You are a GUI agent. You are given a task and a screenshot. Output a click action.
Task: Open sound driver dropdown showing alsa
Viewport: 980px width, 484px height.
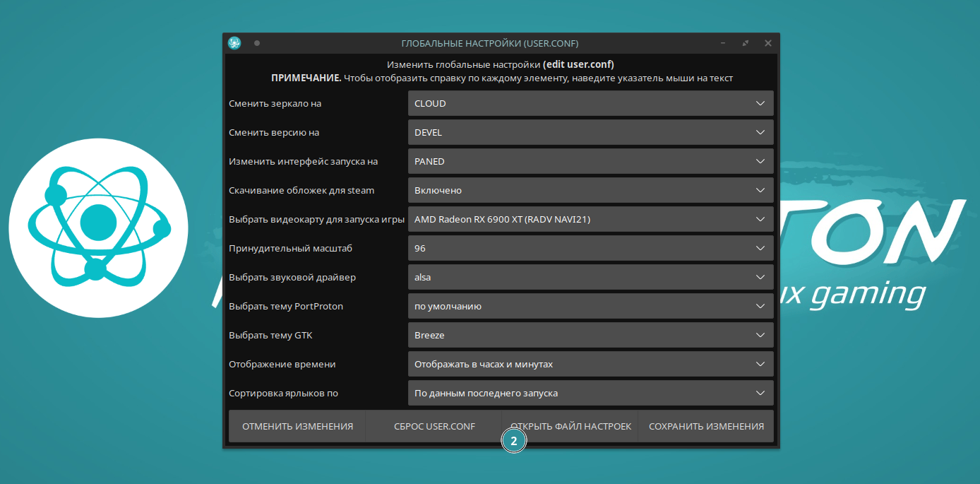pyautogui.click(x=591, y=277)
